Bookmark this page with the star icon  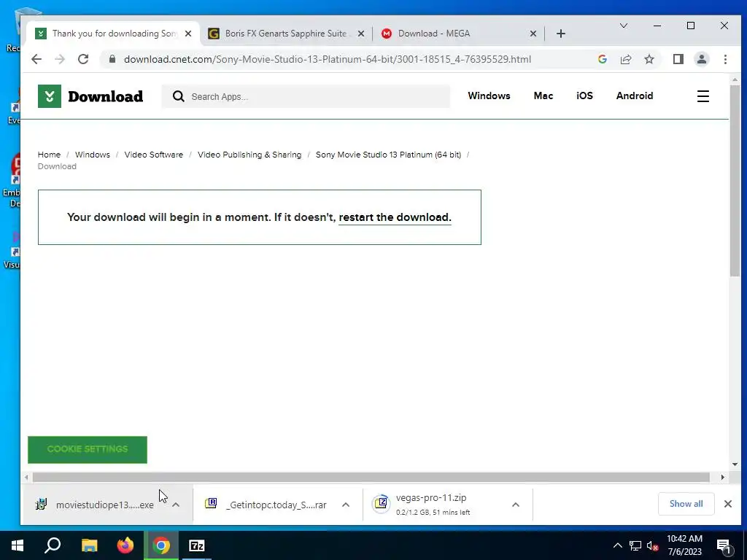[x=649, y=59]
